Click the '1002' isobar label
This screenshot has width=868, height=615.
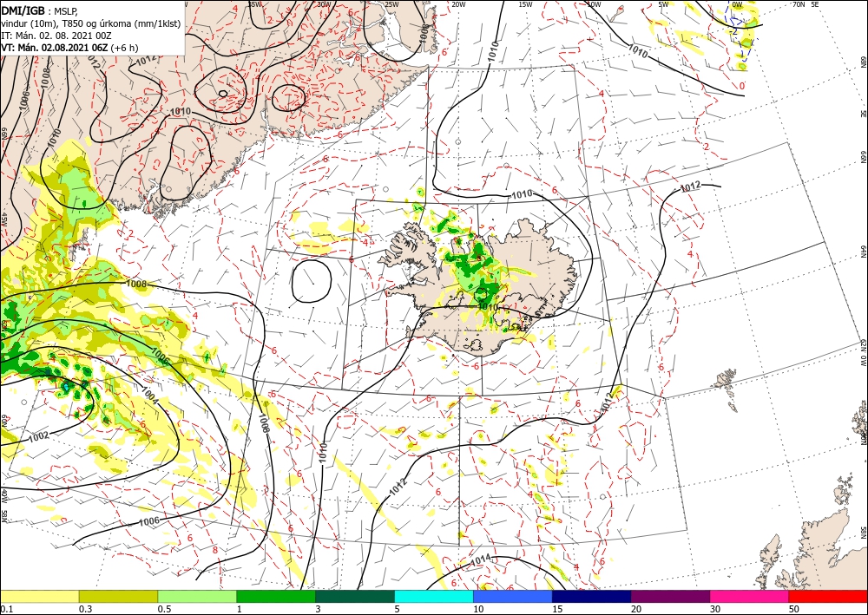(39, 437)
